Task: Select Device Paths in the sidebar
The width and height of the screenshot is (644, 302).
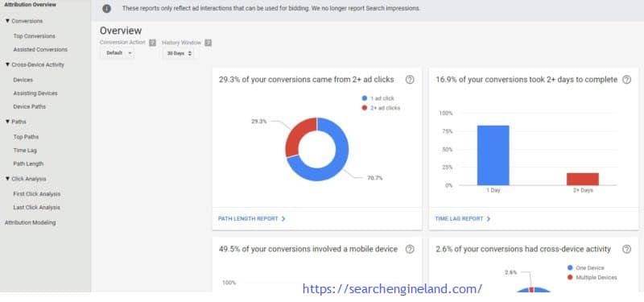Action: (x=30, y=107)
